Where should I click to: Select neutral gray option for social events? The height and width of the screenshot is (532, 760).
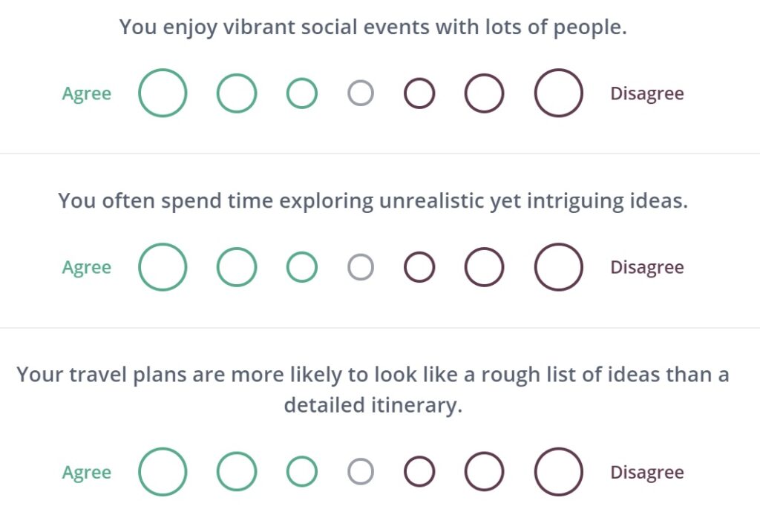click(x=361, y=93)
